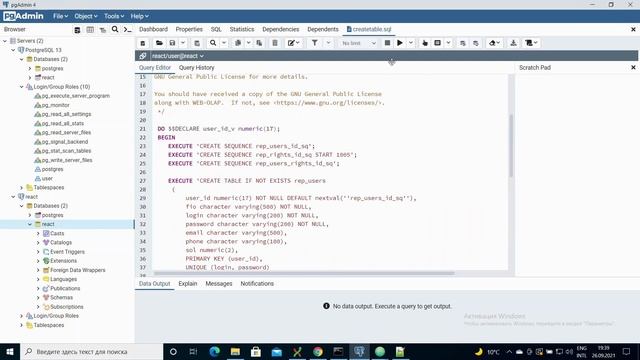Open the Windows Start menu
Viewport: 640px width, 360px height.
10,351
